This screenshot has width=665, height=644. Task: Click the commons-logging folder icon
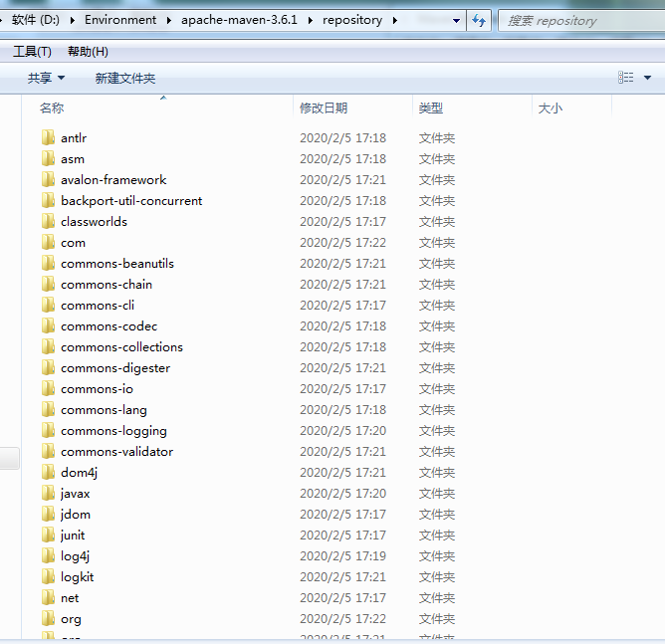coord(48,430)
